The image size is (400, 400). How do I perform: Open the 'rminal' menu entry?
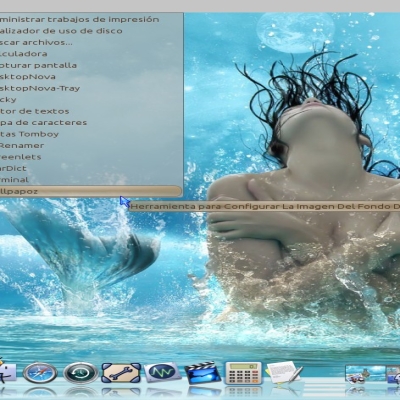coord(91,180)
